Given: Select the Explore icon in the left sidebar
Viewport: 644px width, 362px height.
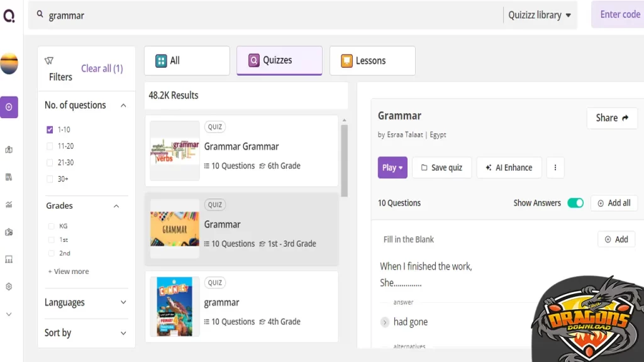Looking at the screenshot, I should point(9,107).
